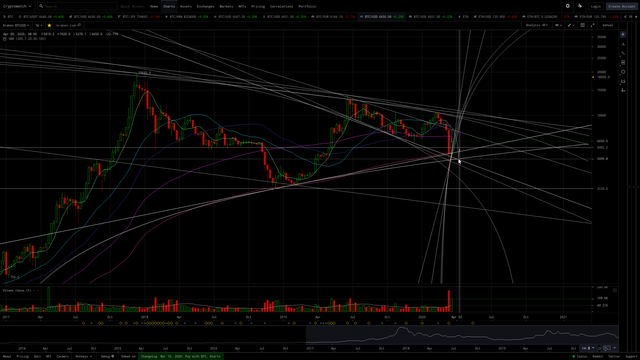The width and height of the screenshot is (640, 360).
Task: Open the Portfolio menu item
Action: point(307,7)
